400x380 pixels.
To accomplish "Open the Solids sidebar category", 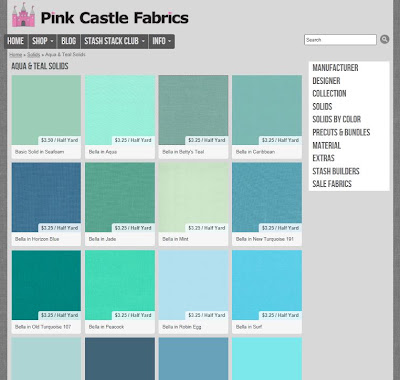I will (322, 107).
